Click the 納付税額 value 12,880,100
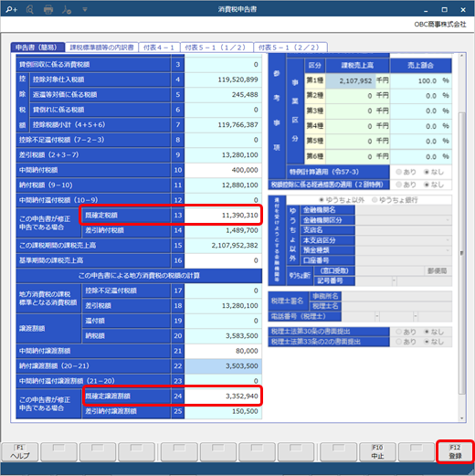This screenshot has width=475, height=476. point(223,185)
